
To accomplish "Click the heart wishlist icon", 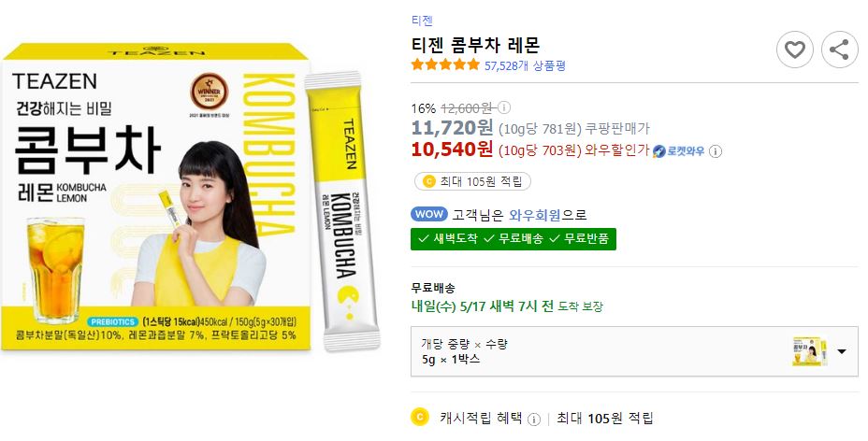I will [x=794, y=50].
